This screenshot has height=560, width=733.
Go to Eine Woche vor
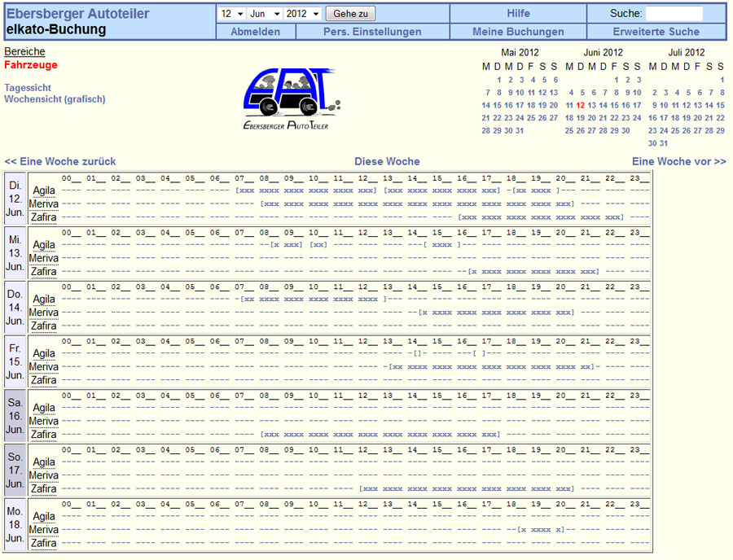point(678,162)
